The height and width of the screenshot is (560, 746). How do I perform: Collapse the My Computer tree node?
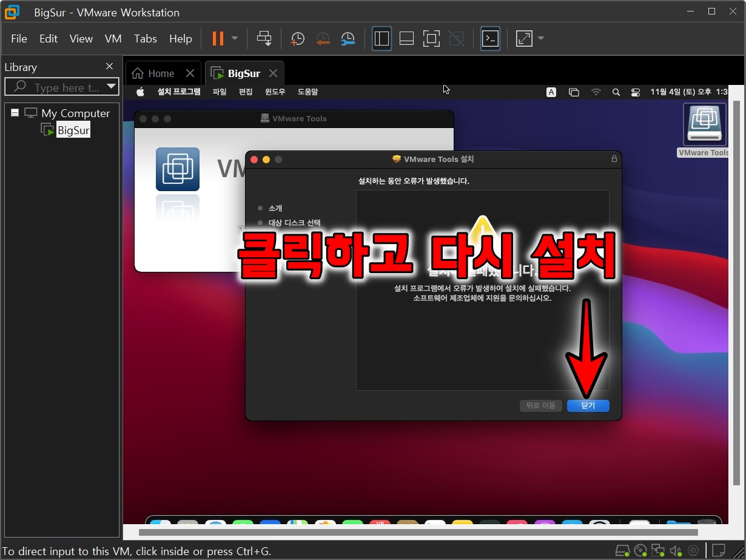(x=15, y=113)
